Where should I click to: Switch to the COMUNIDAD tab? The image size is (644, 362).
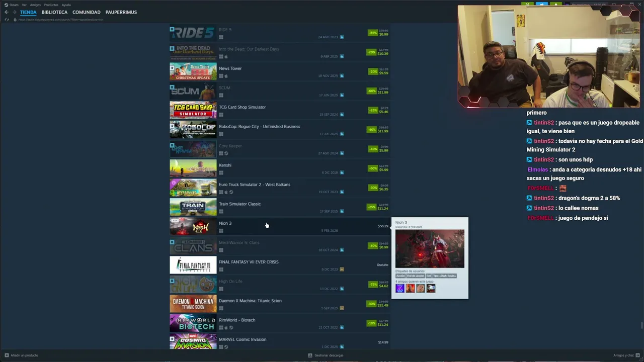pos(87,12)
